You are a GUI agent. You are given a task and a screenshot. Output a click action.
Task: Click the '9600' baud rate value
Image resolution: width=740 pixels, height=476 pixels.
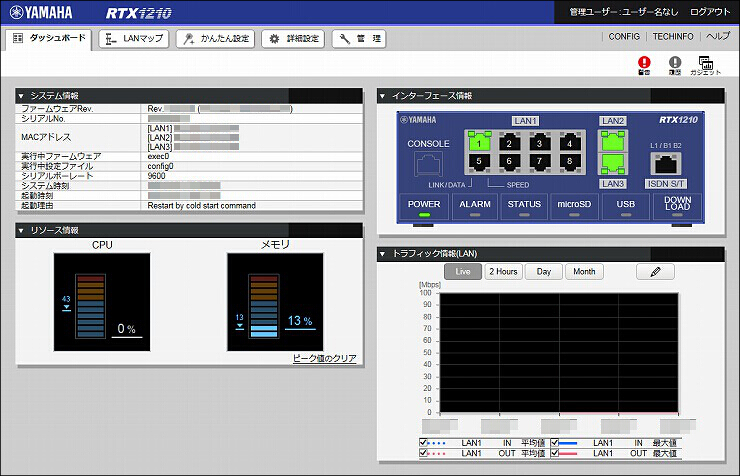(156, 176)
